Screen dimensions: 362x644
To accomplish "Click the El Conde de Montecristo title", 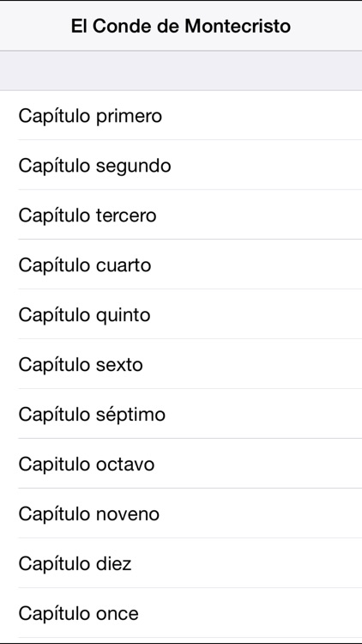I will (x=181, y=27).
